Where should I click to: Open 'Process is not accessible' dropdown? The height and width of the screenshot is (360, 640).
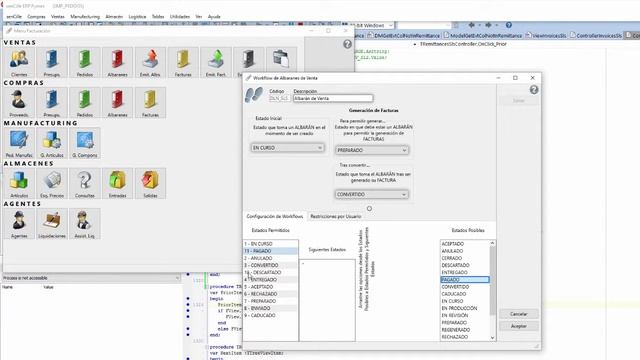tap(91, 278)
